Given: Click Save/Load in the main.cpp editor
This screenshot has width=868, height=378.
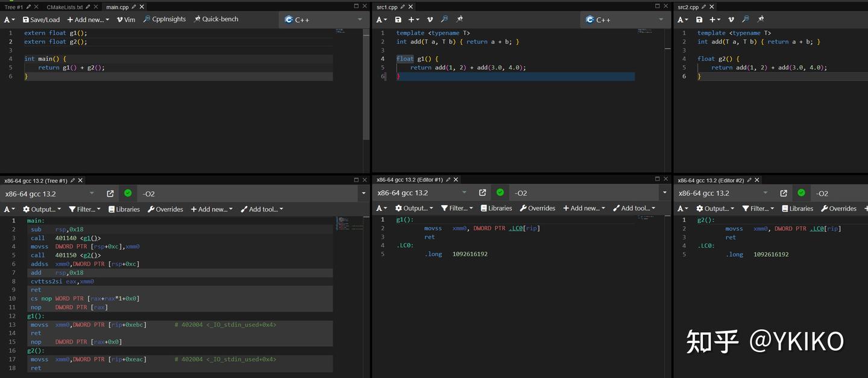Looking at the screenshot, I should tap(42, 19).
